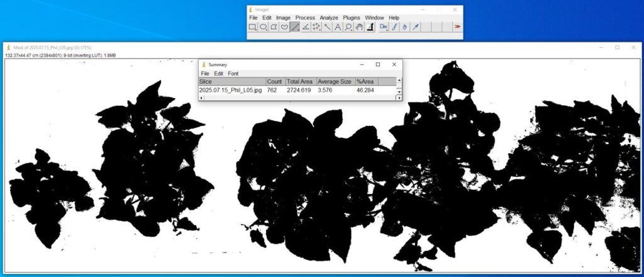Click Summary horizontal scroll right arrow
This screenshot has width=644, height=277.
point(398,98)
